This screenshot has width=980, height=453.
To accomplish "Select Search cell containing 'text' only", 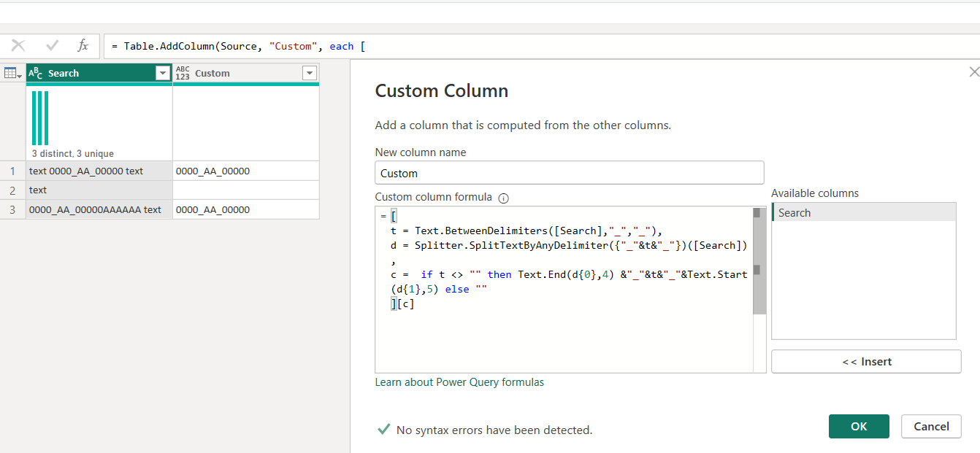I will (99, 190).
